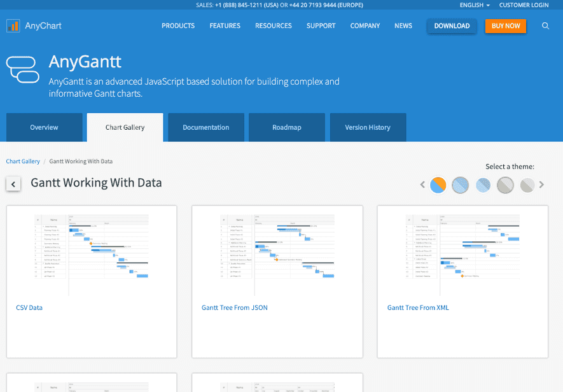The height and width of the screenshot is (392, 563).
Task: Switch to the Documentation tab
Action: coord(205,127)
